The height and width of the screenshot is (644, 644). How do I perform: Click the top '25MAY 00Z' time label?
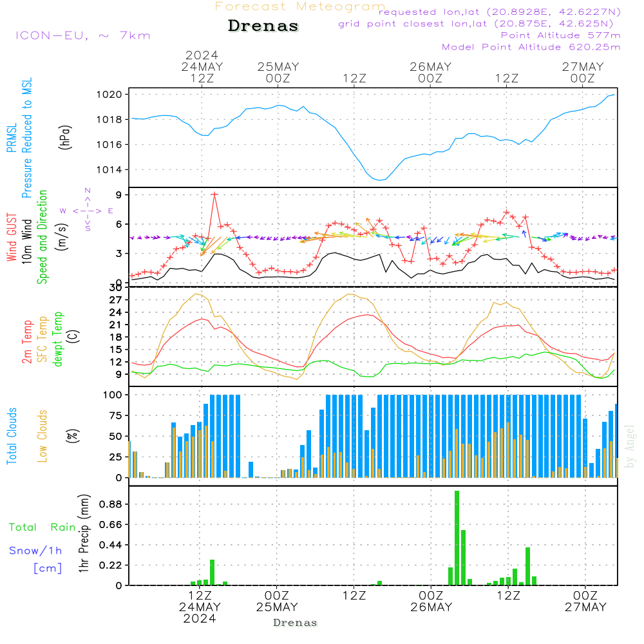pos(278,72)
